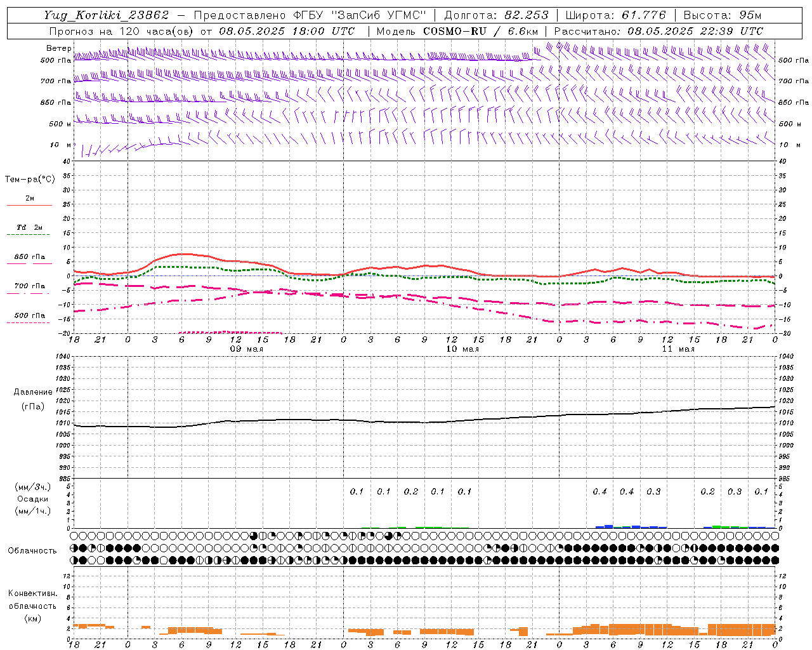Screen dimensions: 812x650
Task: Select the (мм/3ч.) precipitation unit label
Action: coord(32,487)
